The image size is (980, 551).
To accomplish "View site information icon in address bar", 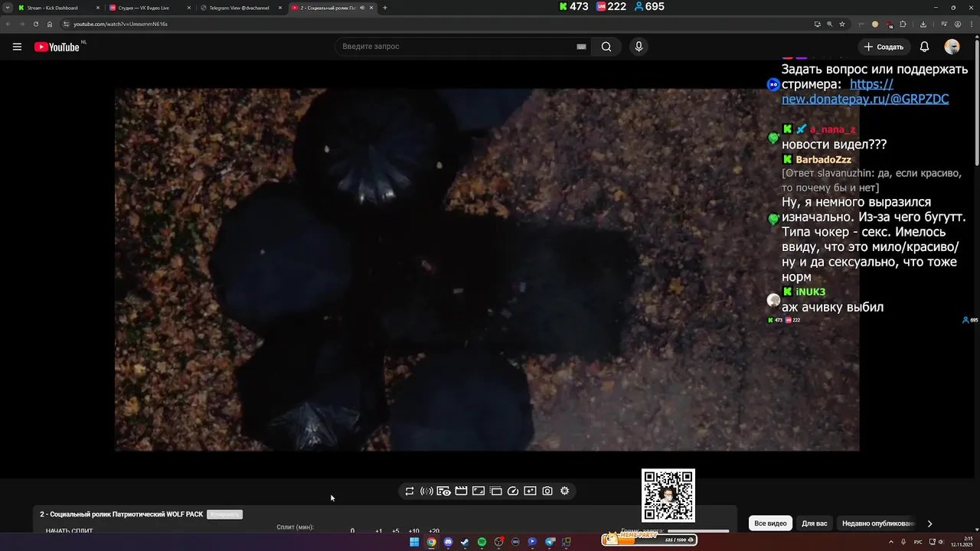I will 66,24.
